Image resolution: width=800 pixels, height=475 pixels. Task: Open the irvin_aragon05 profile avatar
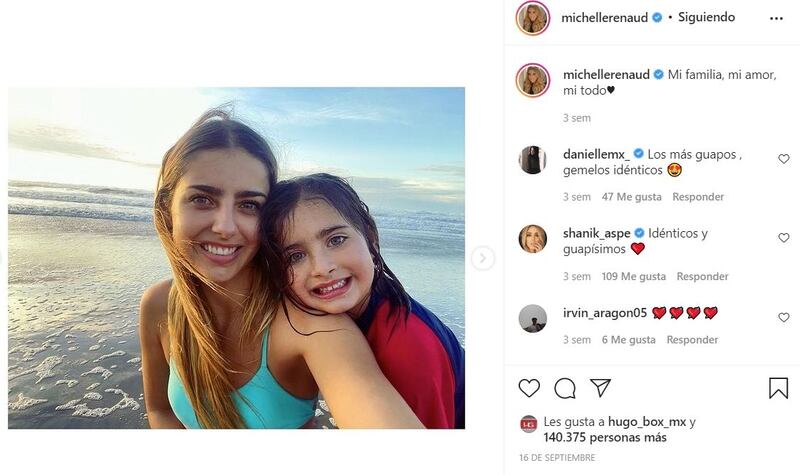pos(533,318)
